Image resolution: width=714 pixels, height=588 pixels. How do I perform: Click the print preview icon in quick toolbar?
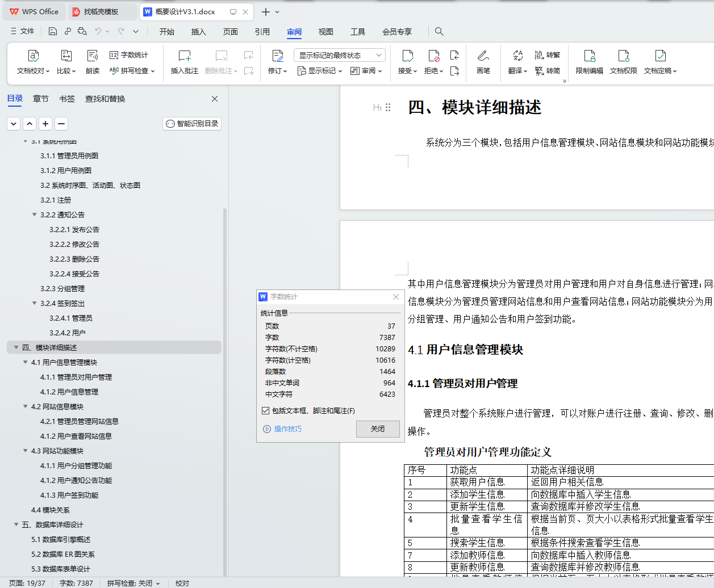82,32
